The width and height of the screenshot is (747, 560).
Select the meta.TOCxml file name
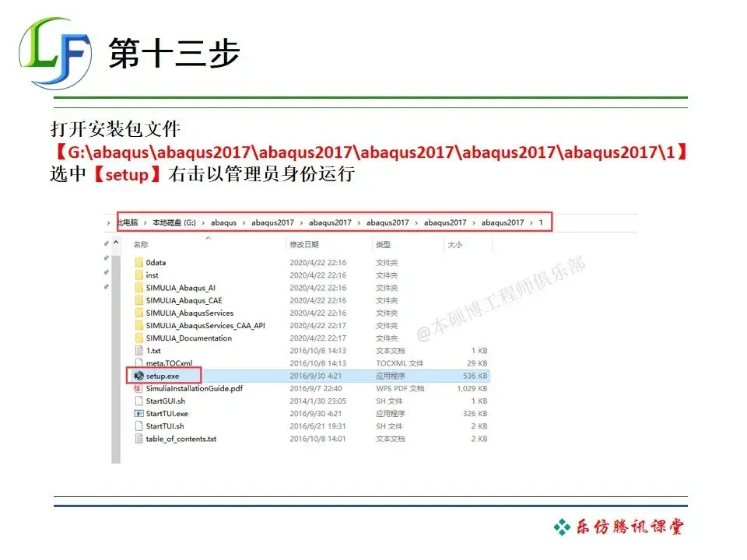(169, 363)
